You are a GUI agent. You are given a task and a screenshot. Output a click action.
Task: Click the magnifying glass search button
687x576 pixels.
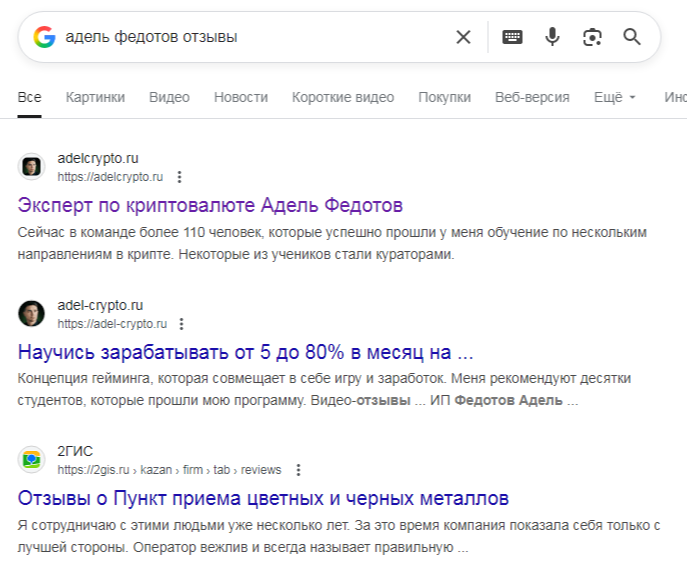pos(632,37)
